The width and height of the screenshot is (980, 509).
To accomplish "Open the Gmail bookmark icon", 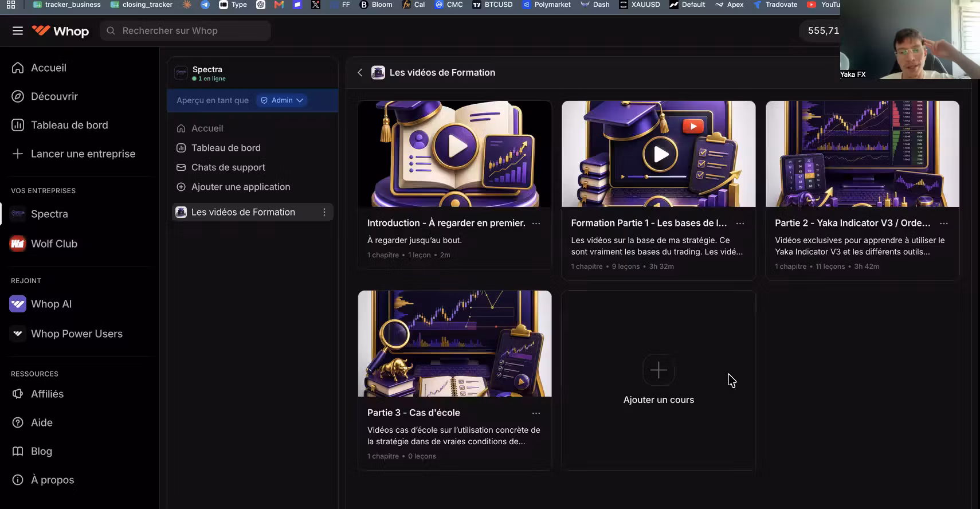I will [x=279, y=5].
